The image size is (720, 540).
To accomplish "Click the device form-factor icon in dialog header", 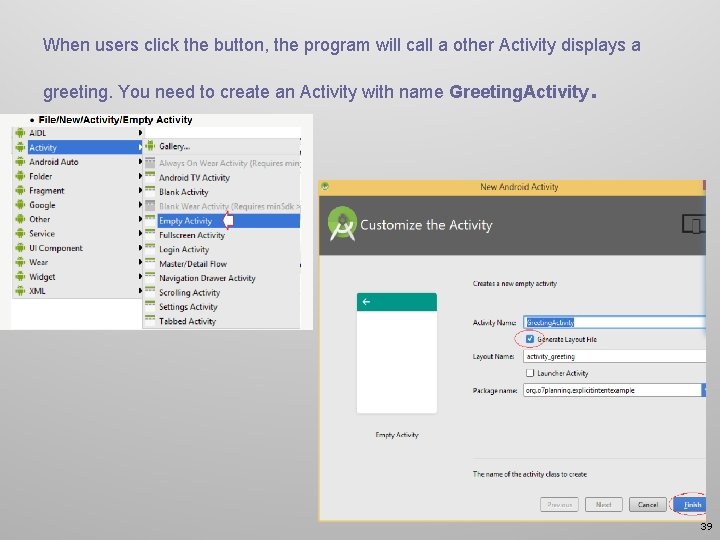I will click(693, 224).
